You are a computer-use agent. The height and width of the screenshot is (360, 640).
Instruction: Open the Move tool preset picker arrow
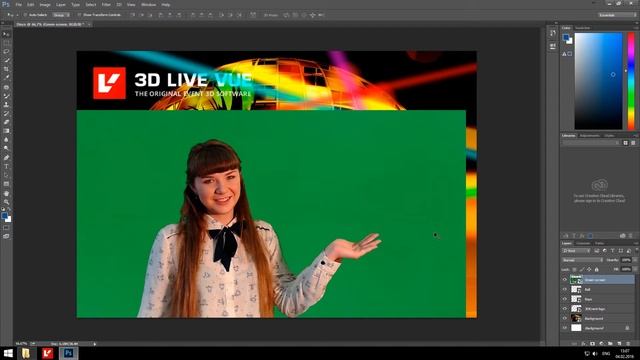[17, 15]
